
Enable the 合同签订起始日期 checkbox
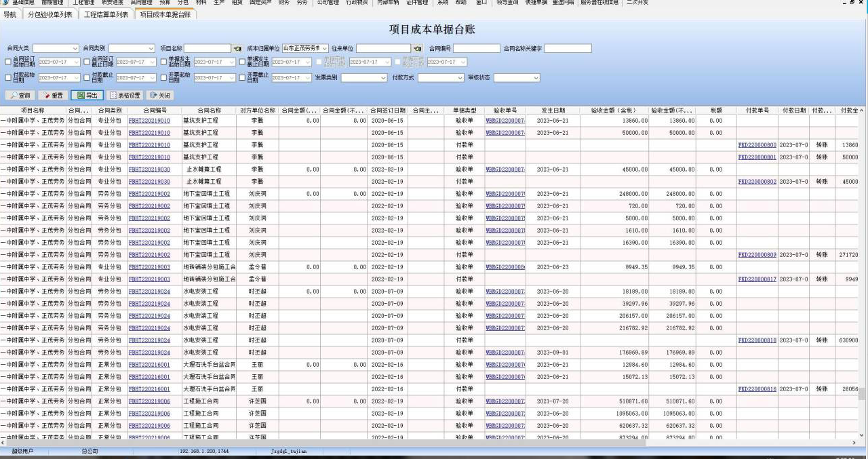point(8,62)
